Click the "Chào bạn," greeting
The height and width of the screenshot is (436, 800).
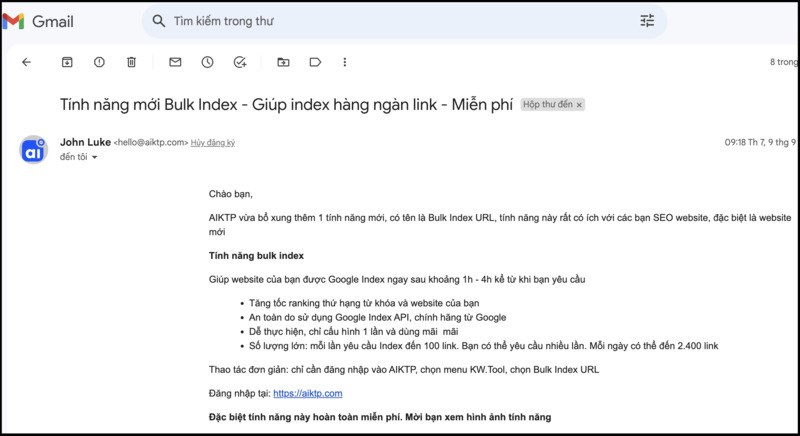tap(231, 194)
